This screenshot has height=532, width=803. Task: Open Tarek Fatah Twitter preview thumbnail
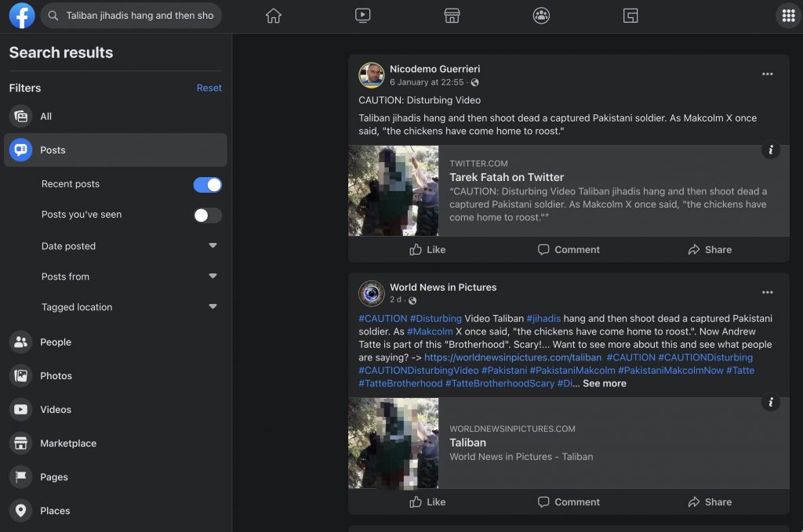click(x=394, y=191)
